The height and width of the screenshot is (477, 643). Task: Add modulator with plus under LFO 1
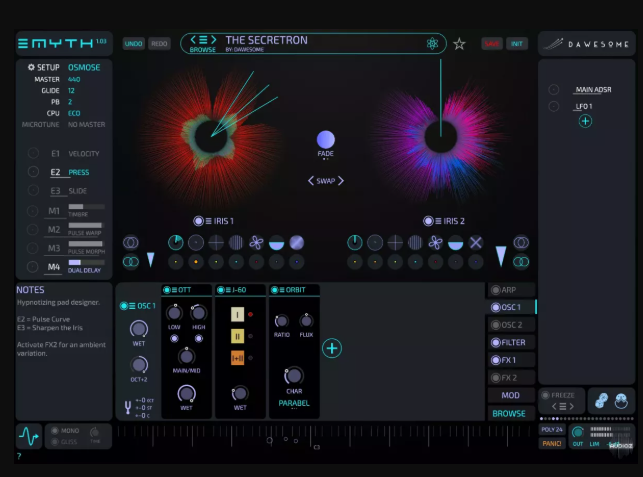click(x=585, y=121)
